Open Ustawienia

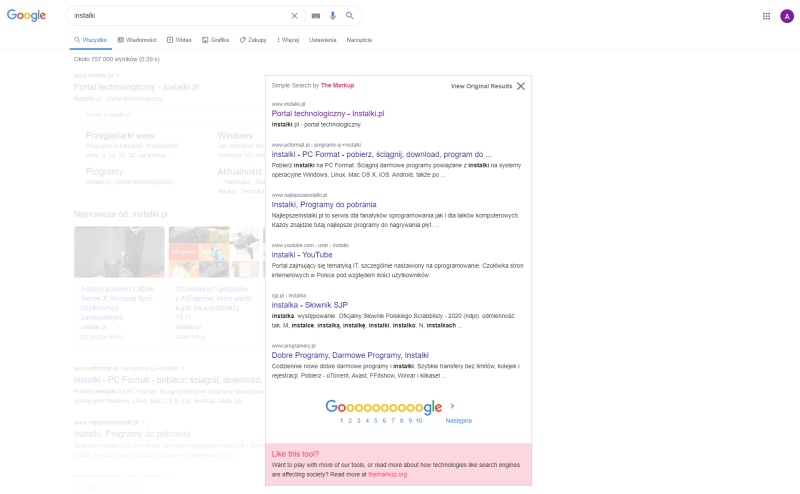[322, 40]
